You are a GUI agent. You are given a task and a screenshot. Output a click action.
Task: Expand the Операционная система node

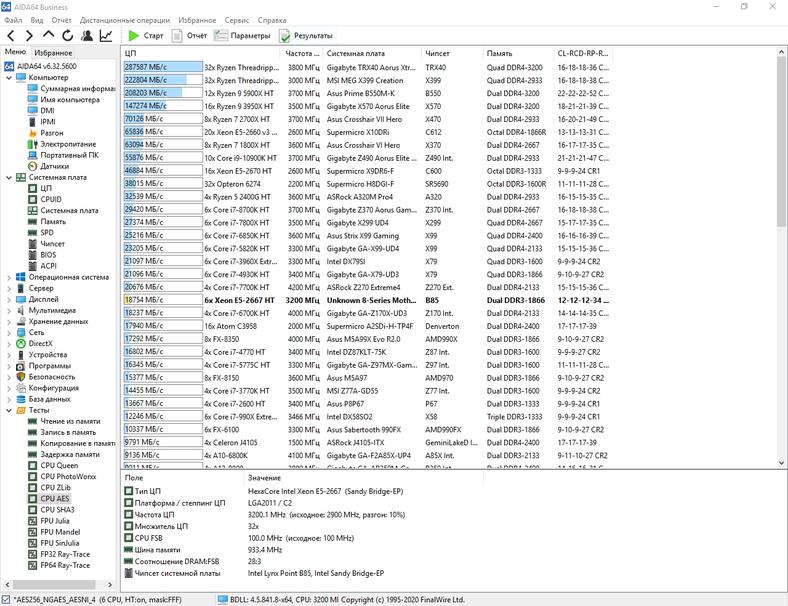click(9, 277)
